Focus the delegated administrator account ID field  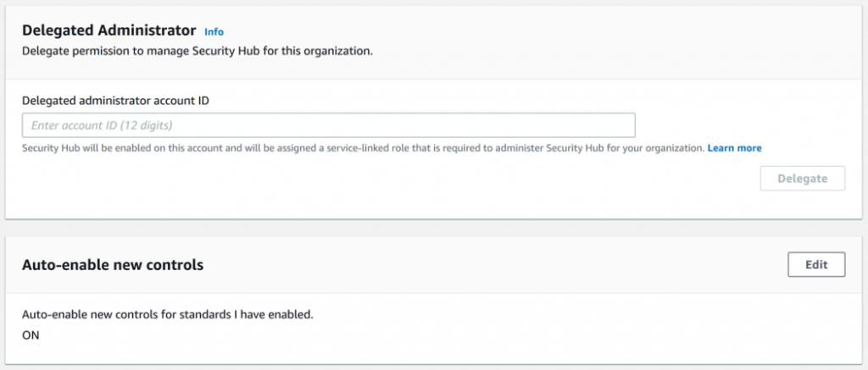[x=328, y=125]
